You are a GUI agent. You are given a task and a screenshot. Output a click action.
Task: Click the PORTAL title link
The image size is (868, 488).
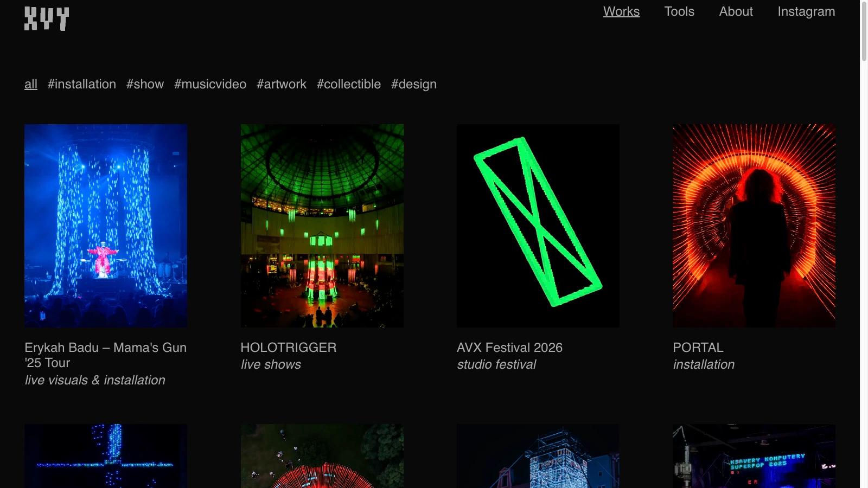(x=698, y=348)
